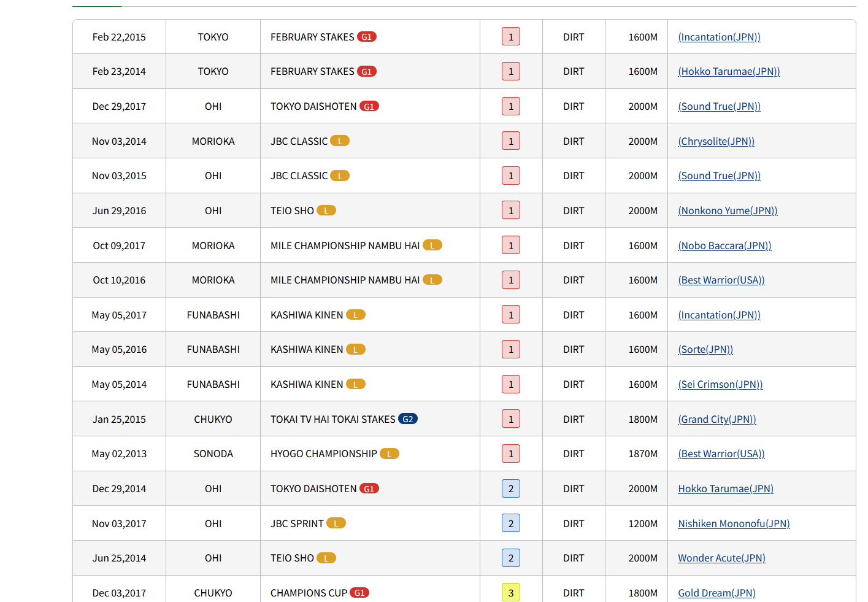Open the Nonkono Yume(JPN) horse link

[x=728, y=210]
